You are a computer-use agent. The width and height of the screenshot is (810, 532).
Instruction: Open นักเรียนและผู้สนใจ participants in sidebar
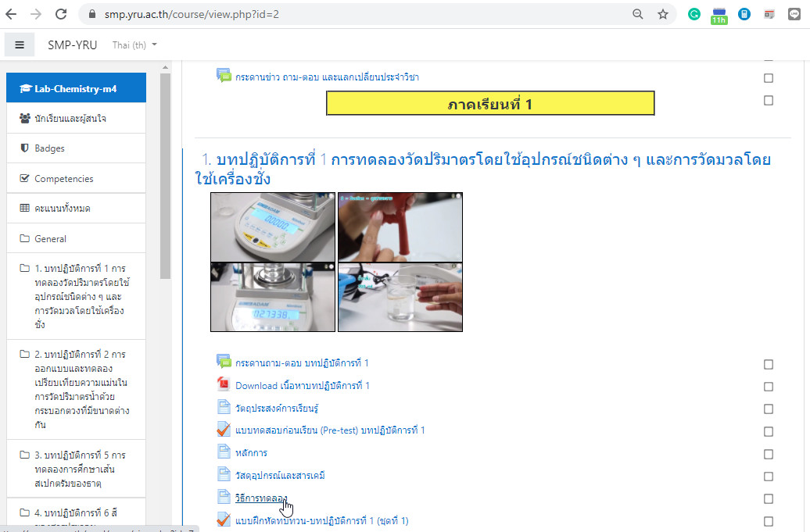pos(76,118)
